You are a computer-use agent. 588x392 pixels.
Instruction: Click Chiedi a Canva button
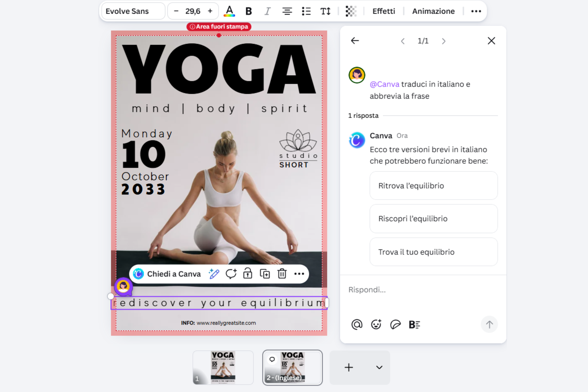(x=167, y=274)
